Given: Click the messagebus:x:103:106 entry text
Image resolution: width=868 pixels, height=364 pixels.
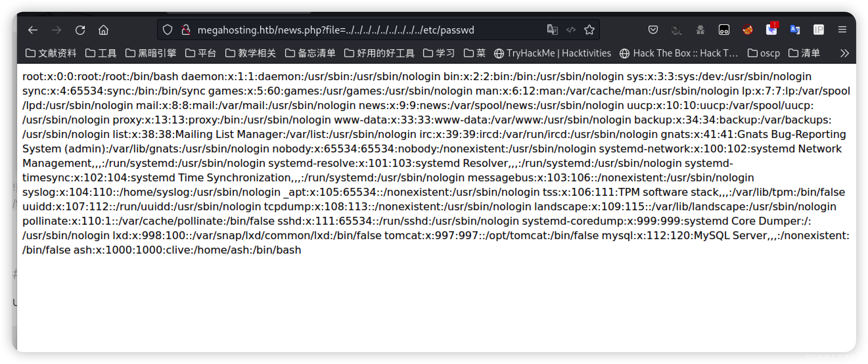Looking at the screenshot, I should 610,178.
